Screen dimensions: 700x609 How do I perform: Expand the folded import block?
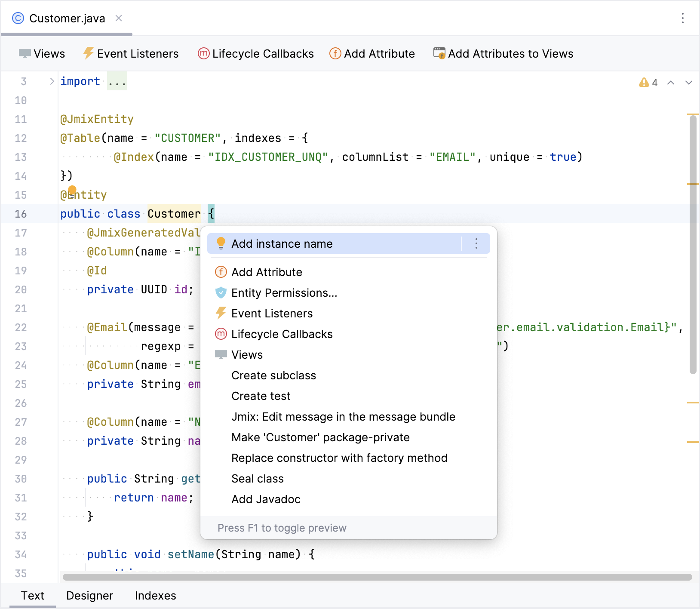[x=52, y=81]
